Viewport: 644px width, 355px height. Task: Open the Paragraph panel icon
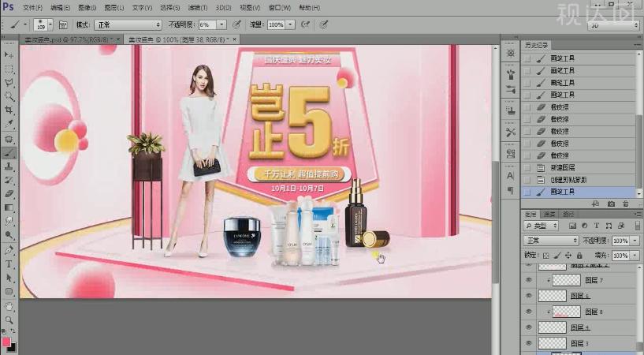pyautogui.click(x=511, y=190)
